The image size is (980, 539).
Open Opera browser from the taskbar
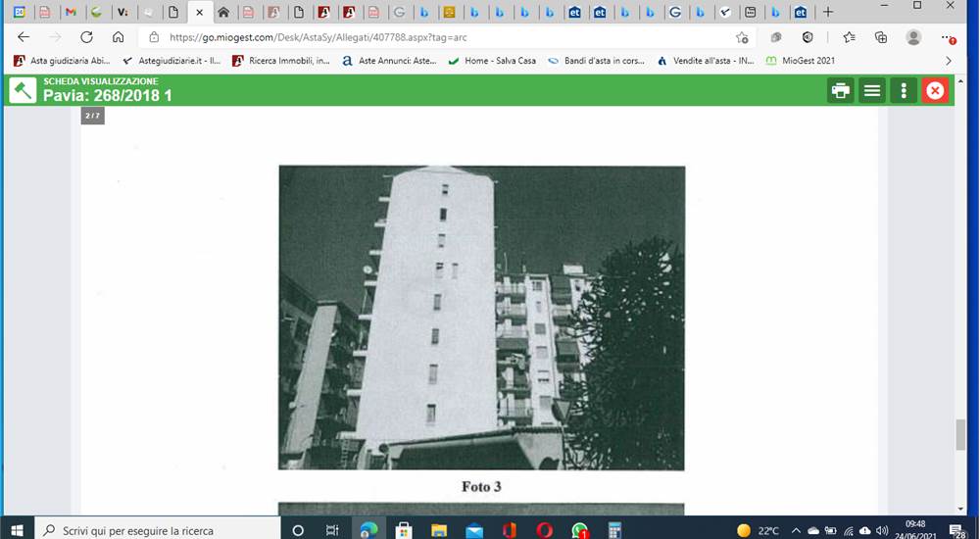tap(544, 530)
